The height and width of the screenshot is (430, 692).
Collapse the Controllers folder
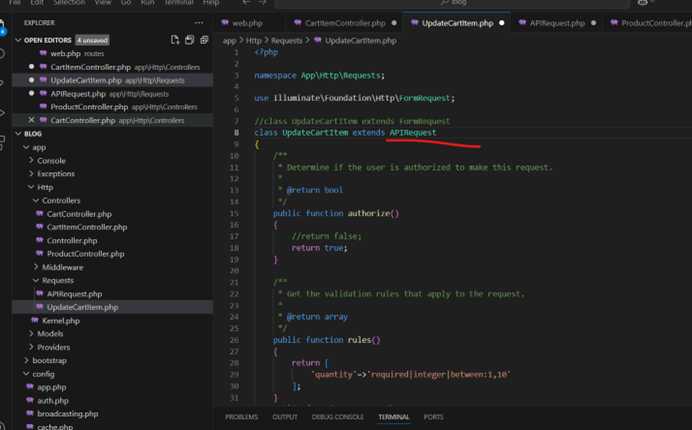tap(36, 200)
